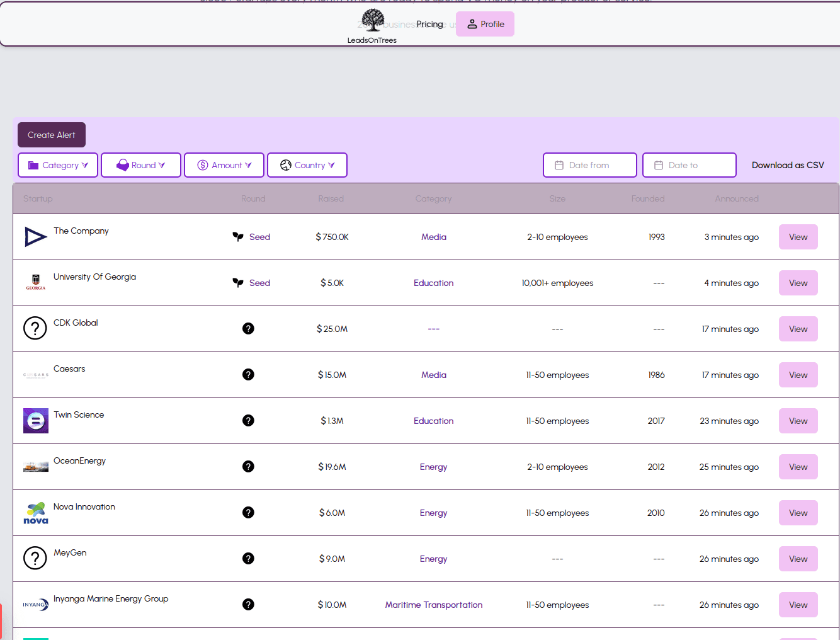Click unknown round icon in MeyGen row
This screenshot has height=640, width=840.
click(248, 558)
